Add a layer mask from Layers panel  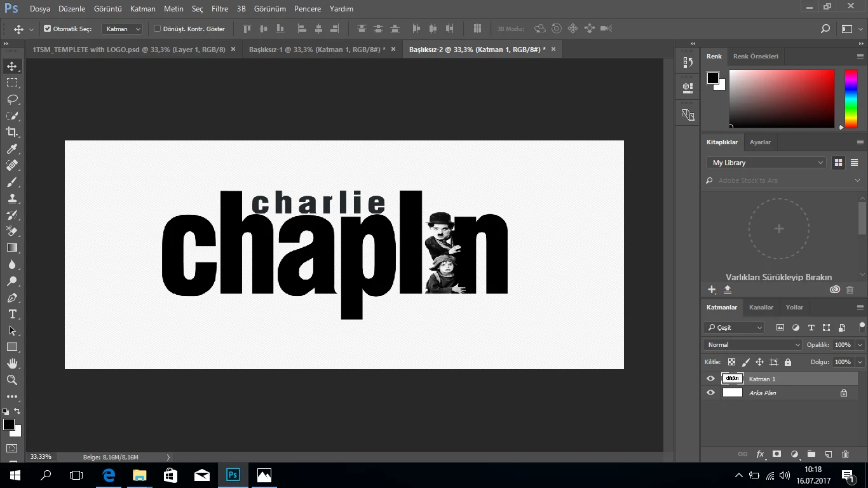pyautogui.click(x=776, y=454)
